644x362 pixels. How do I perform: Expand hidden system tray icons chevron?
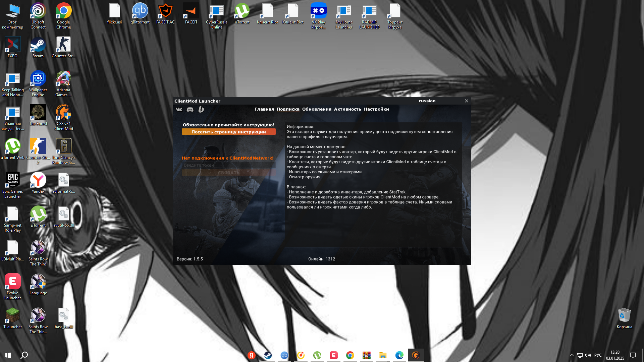click(x=572, y=355)
